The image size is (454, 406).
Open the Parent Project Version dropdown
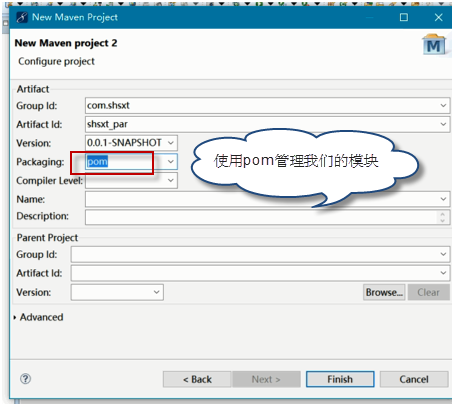156,292
